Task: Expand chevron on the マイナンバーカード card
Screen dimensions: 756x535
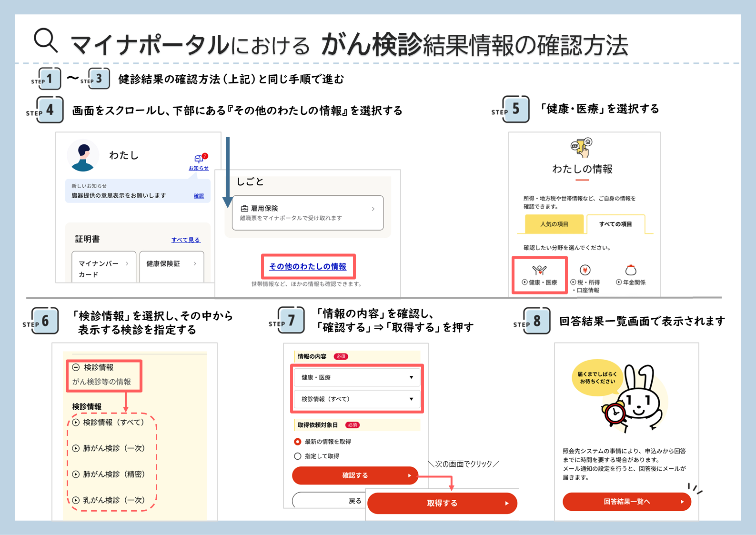Action: click(x=127, y=263)
